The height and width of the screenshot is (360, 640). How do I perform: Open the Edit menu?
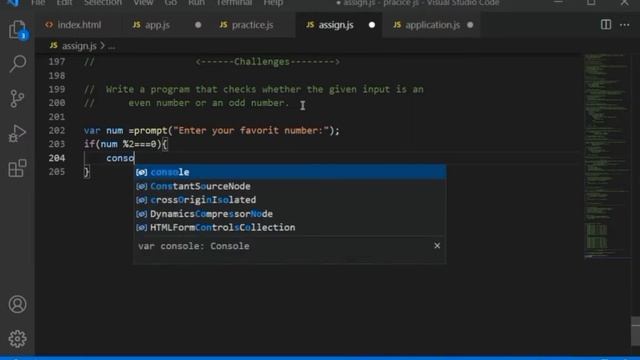[x=64, y=3]
